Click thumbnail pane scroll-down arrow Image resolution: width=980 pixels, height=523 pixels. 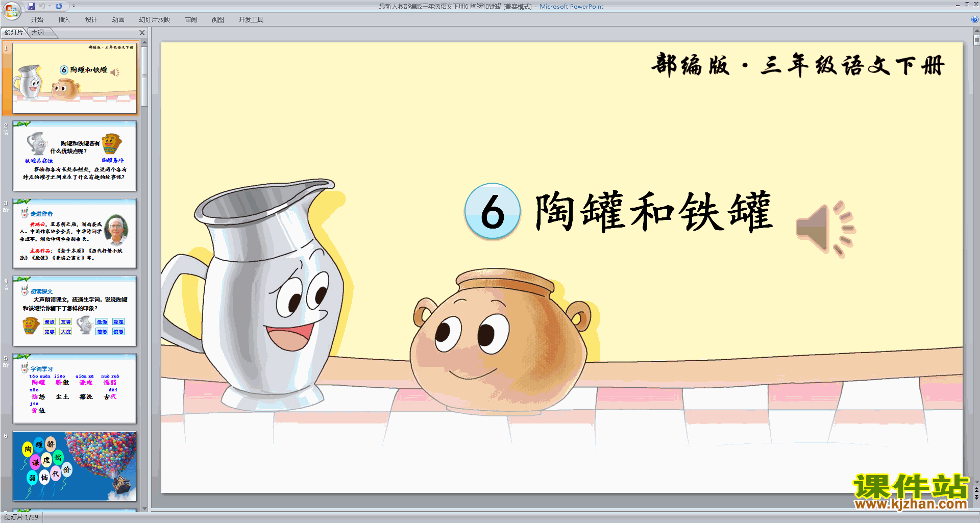click(144, 508)
